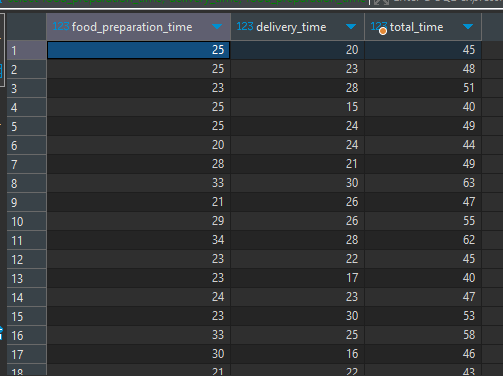The image size is (503, 376).
Task: Select row 13 via its row number
Action: 26,278
